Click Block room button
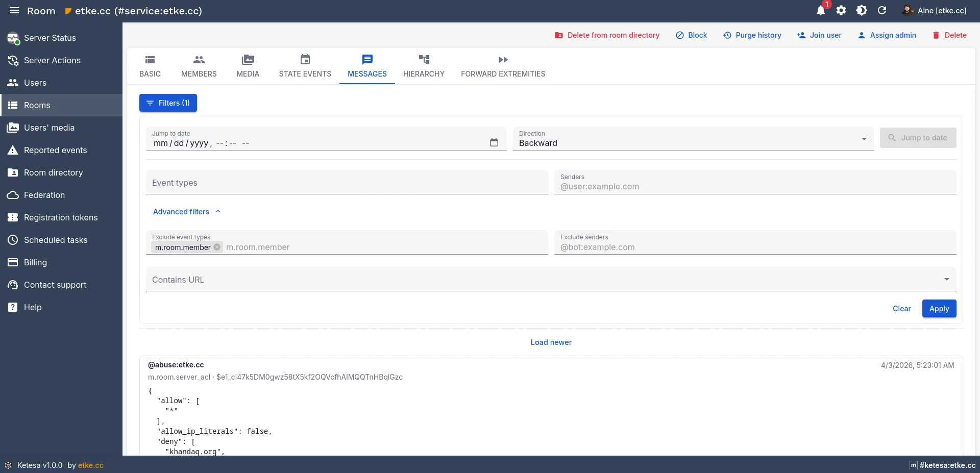The height and width of the screenshot is (473, 980). click(x=692, y=35)
